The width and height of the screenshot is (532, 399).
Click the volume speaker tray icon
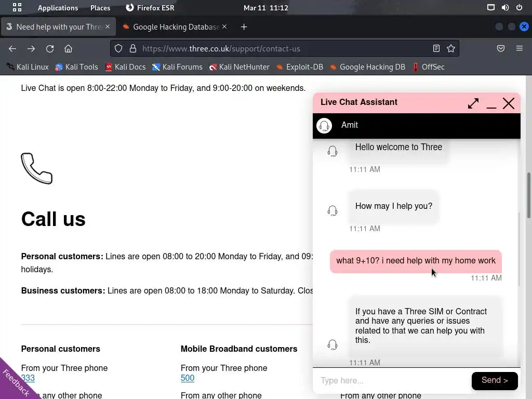505,7
